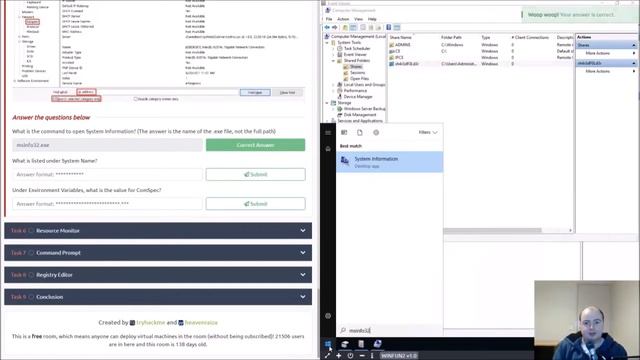The width and height of the screenshot is (640, 360).
Task: Click the Help icon in Computer Management toolbar
Action: (x=389, y=27)
